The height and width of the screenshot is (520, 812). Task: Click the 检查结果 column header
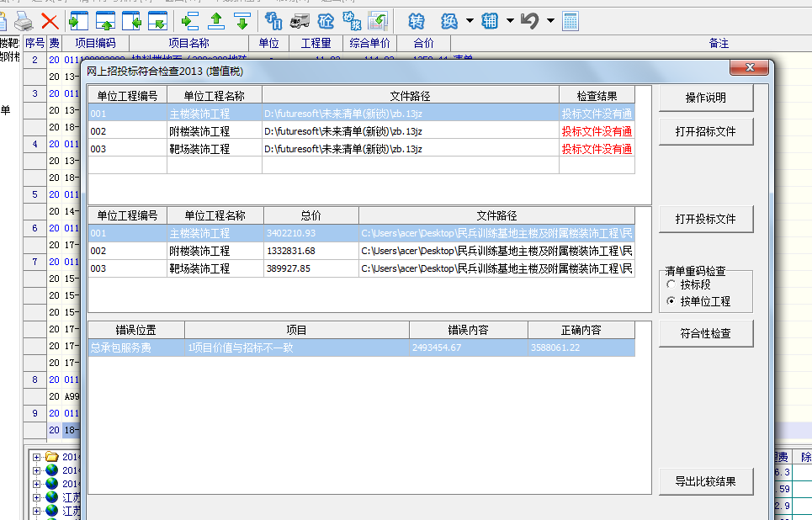pyautogui.click(x=597, y=96)
